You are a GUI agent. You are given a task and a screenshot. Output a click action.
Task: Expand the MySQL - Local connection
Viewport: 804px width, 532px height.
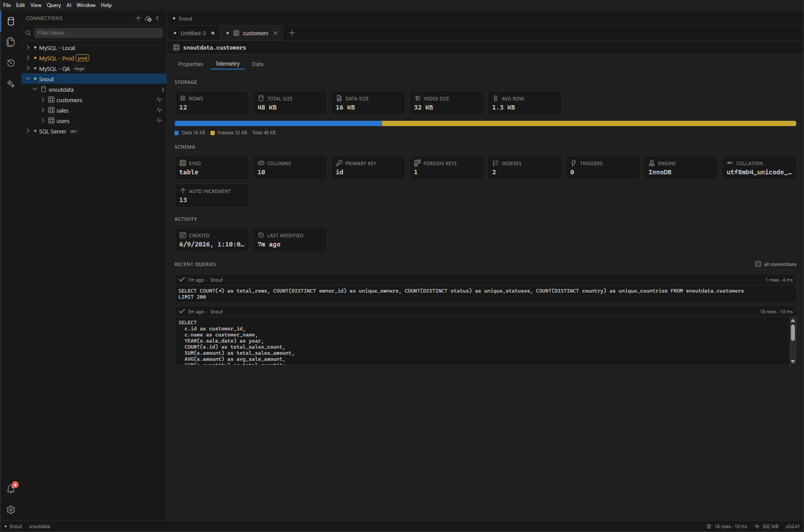point(28,47)
